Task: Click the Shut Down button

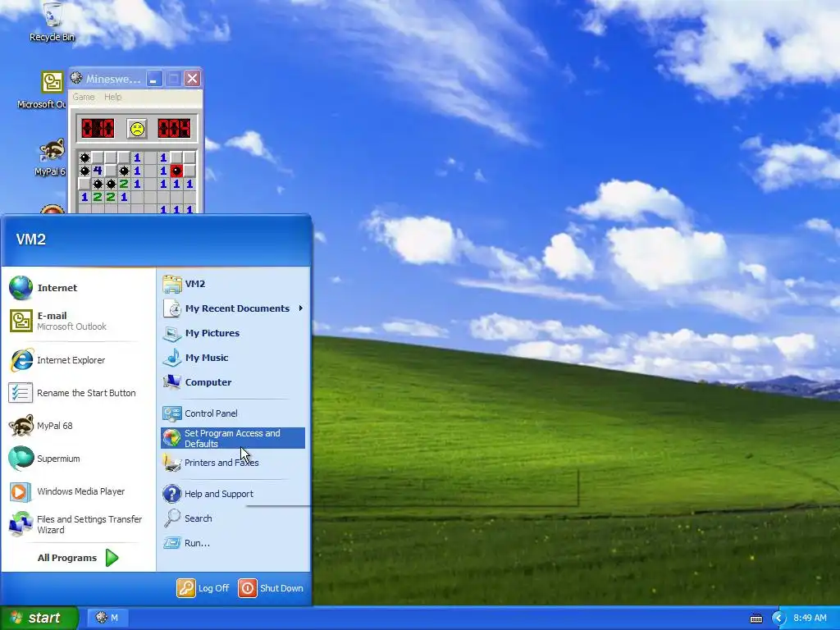Action: (271, 588)
